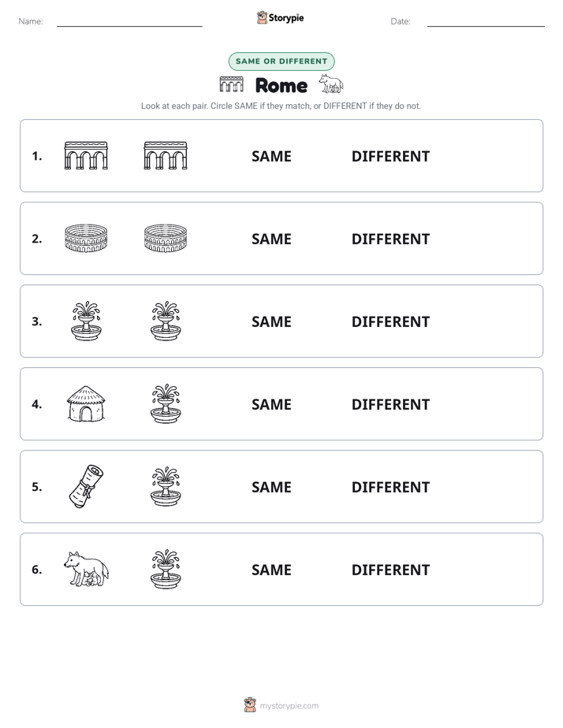Click the fountain picture in row 6
563x728 pixels.
(166, 569)
